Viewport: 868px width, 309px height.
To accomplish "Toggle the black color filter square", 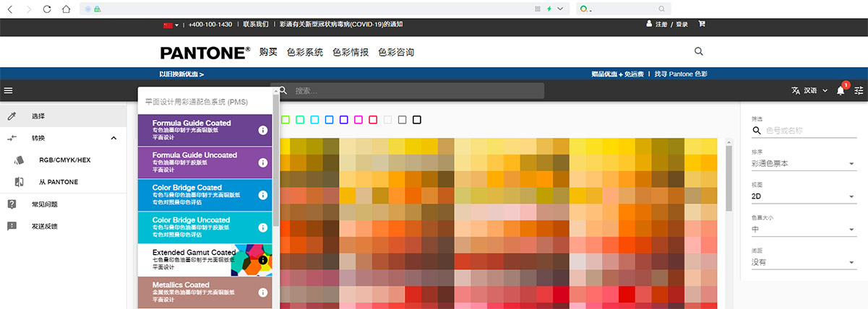I will coord(417,119).
